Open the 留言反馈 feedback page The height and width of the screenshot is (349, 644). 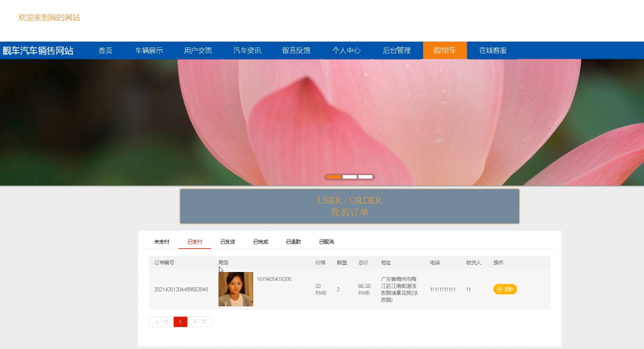[296, 51]
